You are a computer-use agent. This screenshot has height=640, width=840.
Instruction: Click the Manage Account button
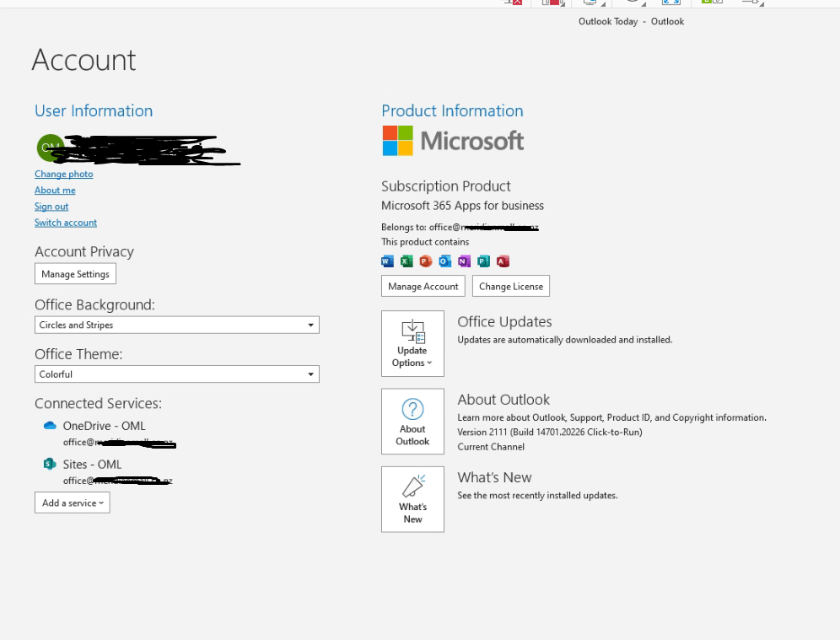pyautogui.click(x=423, y=286)
